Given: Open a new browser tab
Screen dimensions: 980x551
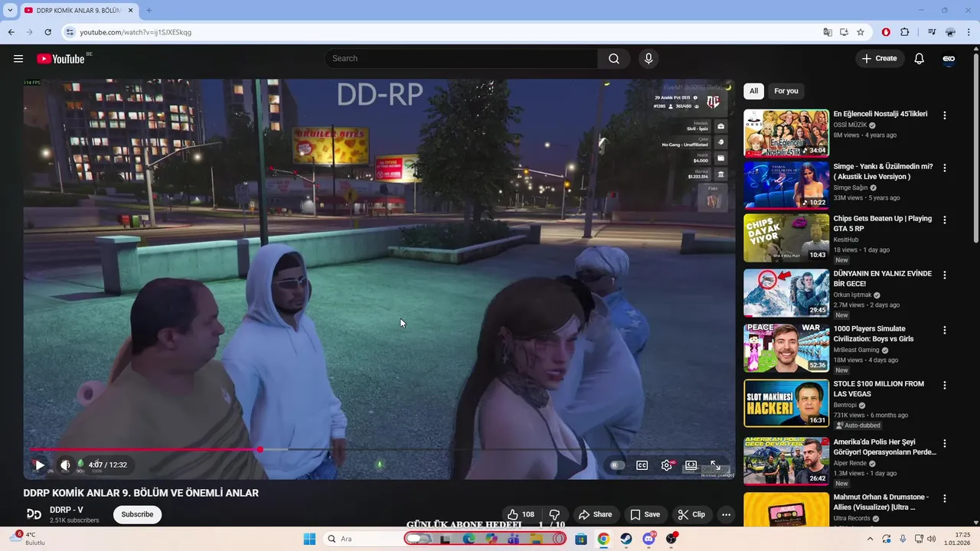Looking at the screenshot, I should tap(149, 10).
